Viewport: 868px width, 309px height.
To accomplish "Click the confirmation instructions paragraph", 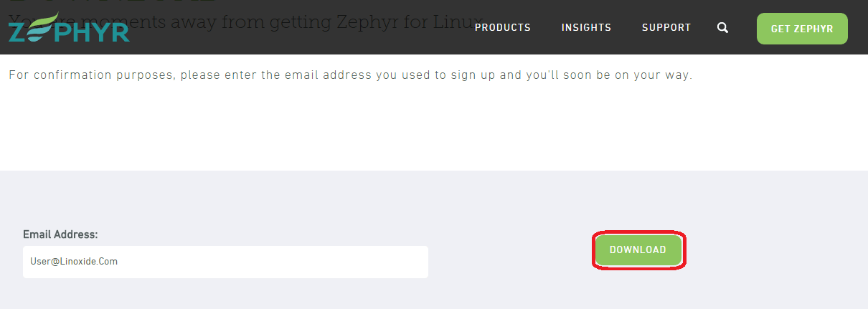I will tap(350, 75).
